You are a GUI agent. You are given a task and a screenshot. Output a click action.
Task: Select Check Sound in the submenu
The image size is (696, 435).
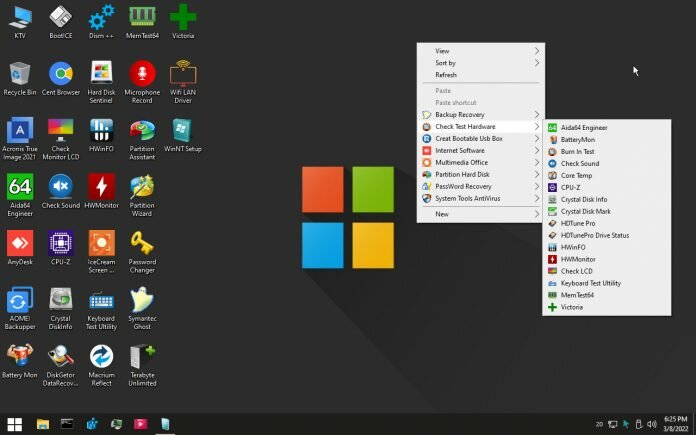[606, 163]
